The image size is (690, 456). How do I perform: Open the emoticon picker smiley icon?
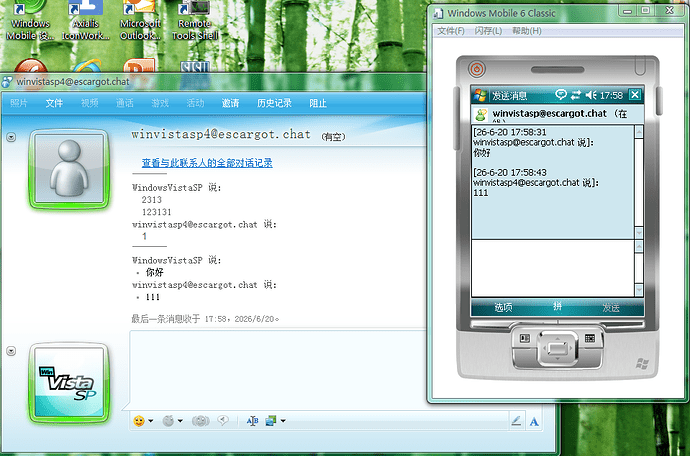point(139,421)
